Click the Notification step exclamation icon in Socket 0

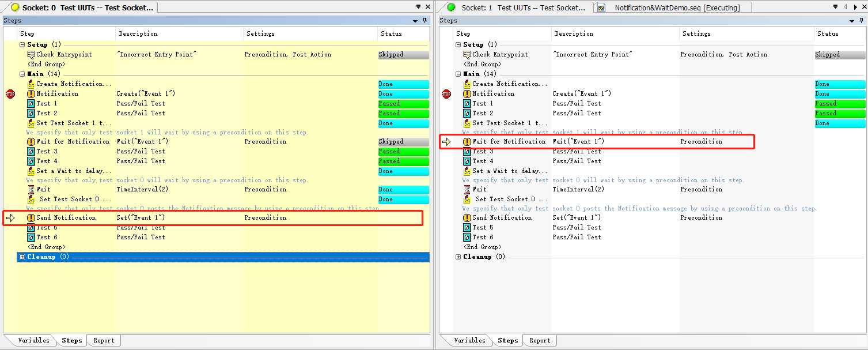(31, 93)
